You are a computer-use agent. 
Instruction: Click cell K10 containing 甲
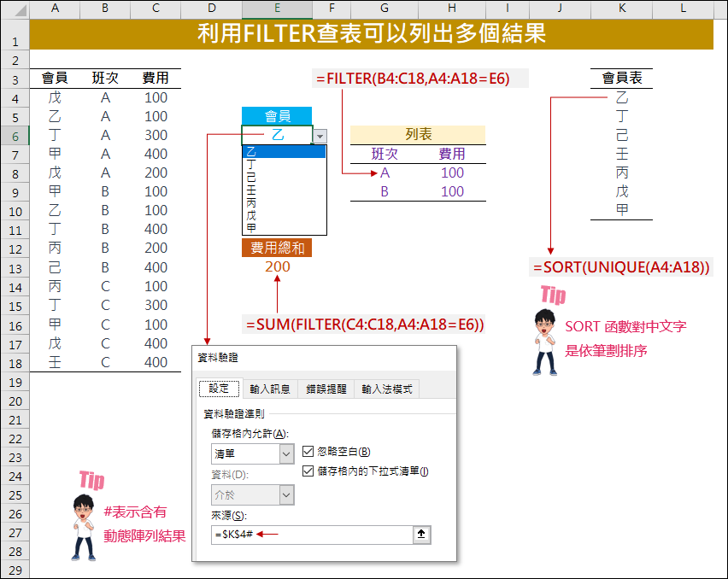[x=622, y=210]
